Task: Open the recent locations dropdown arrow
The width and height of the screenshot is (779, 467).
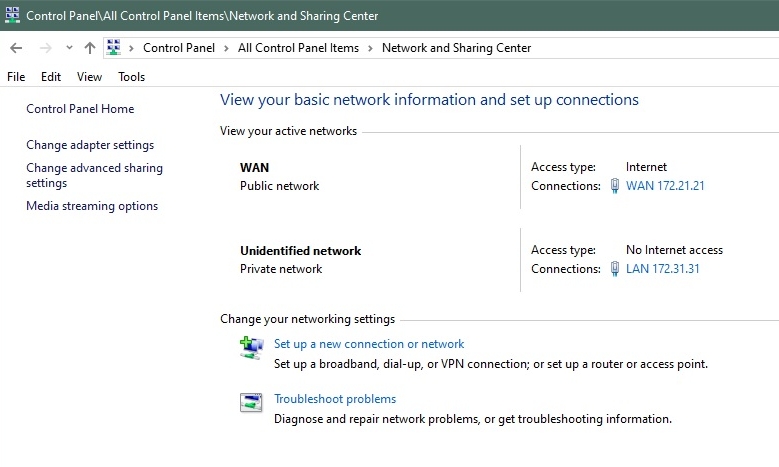Action: pos(69,48)
